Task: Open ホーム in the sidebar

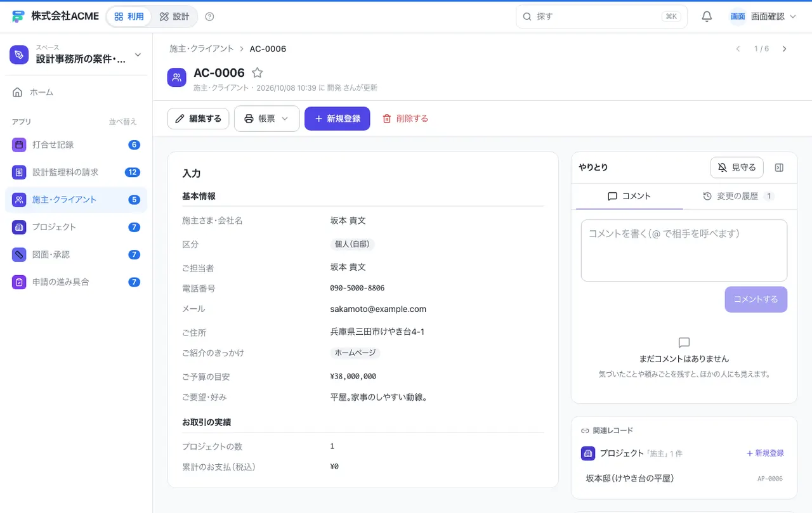Action: pos(76,92)
